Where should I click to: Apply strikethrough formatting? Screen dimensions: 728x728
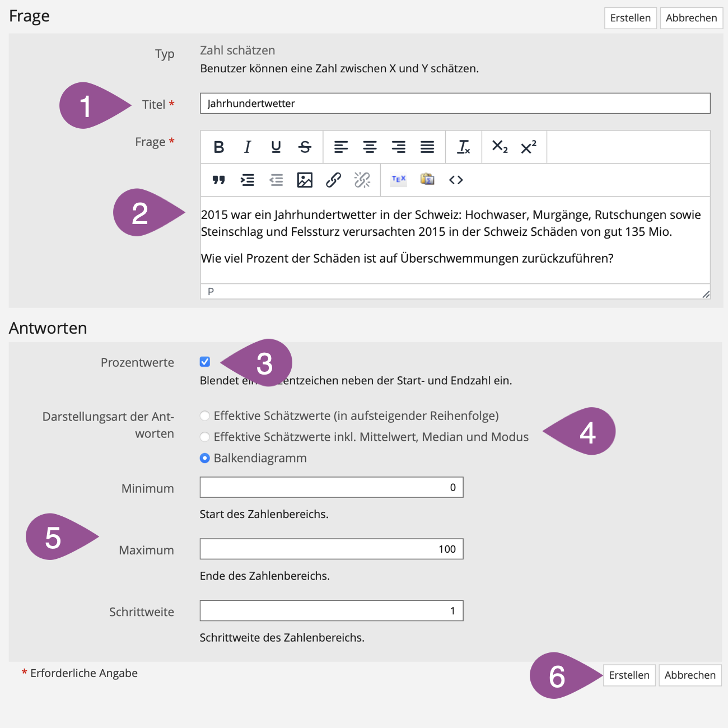click(305, 147)
